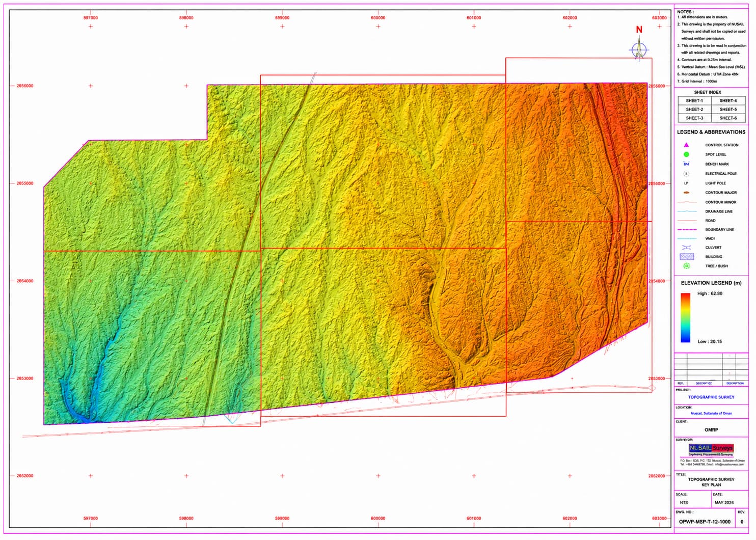This screenshot has height=540, width=756.
Task: Select the red Road line sample
Action: tap(687, 221)
